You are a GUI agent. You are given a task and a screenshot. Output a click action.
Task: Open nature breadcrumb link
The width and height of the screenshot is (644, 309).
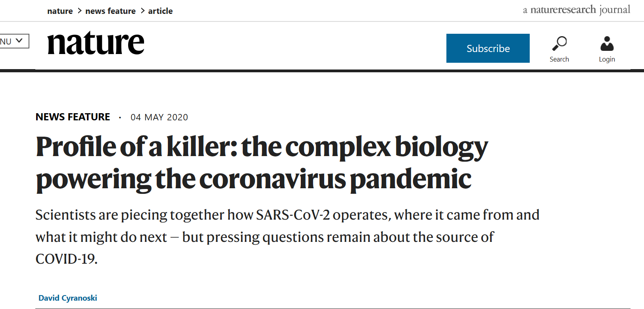pos(60,11)
